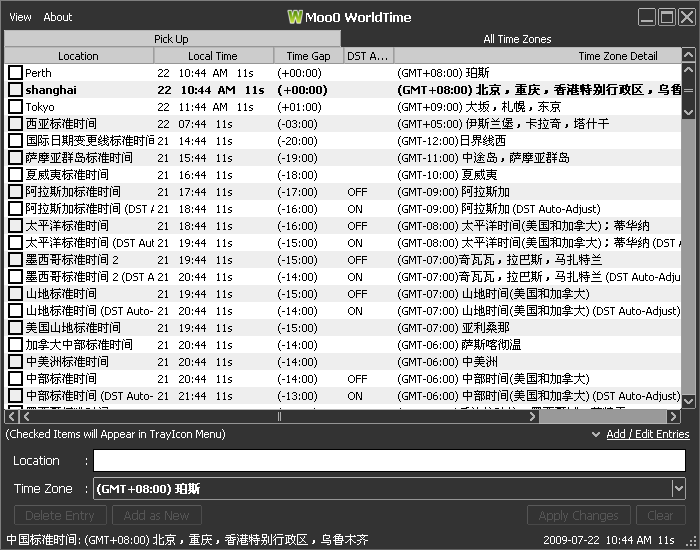Click the vertical scrollbar up arrow
Viewport: 700px width, 550px height.
pos(688,70)
